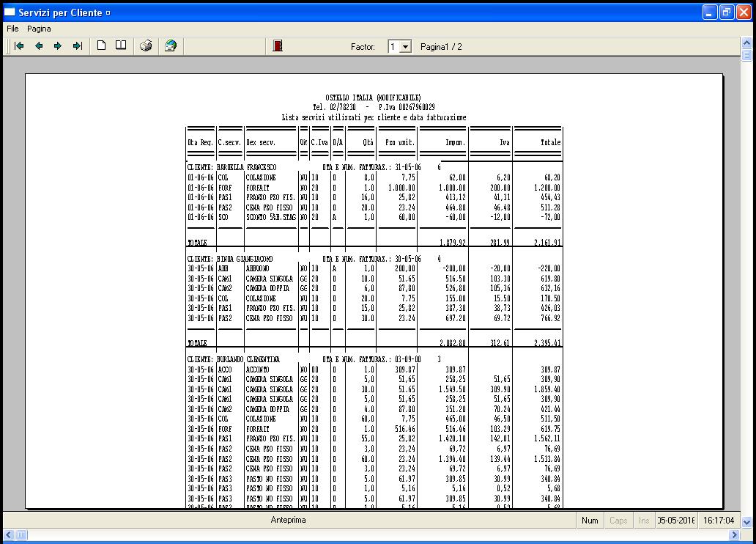This screenshot has width=756, height=544.
Task: Click the row total 1.859,40
Action: coord(547,389)
